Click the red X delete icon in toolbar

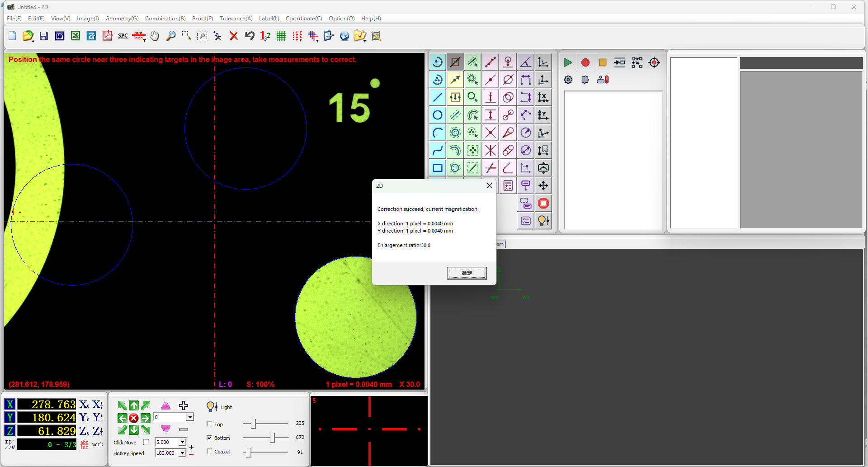click(x=234, y=36)
